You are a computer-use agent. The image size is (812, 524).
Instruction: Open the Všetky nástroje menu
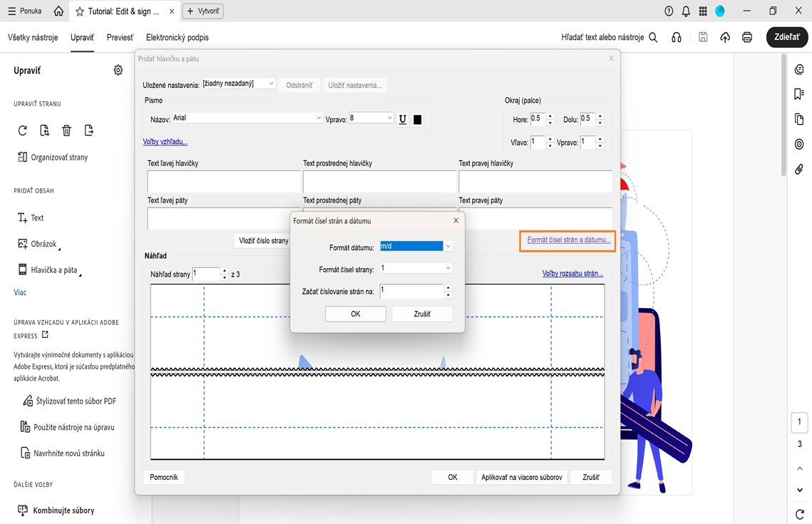click(33, 37)
